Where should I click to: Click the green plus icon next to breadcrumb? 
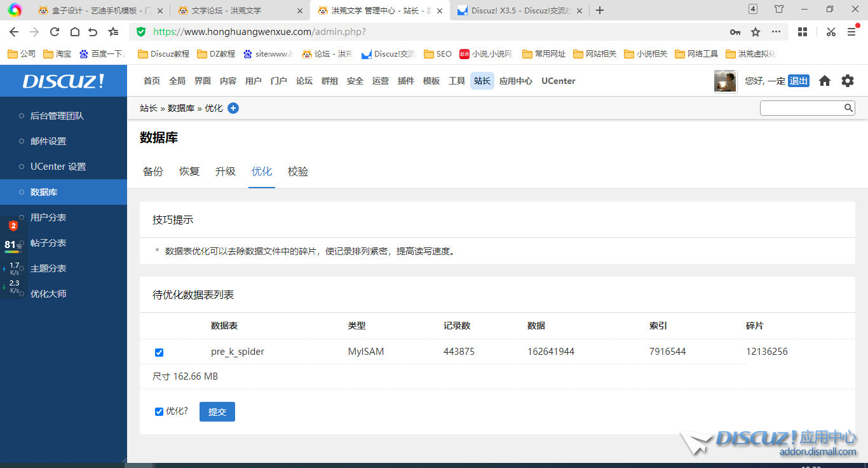point(233,108)
